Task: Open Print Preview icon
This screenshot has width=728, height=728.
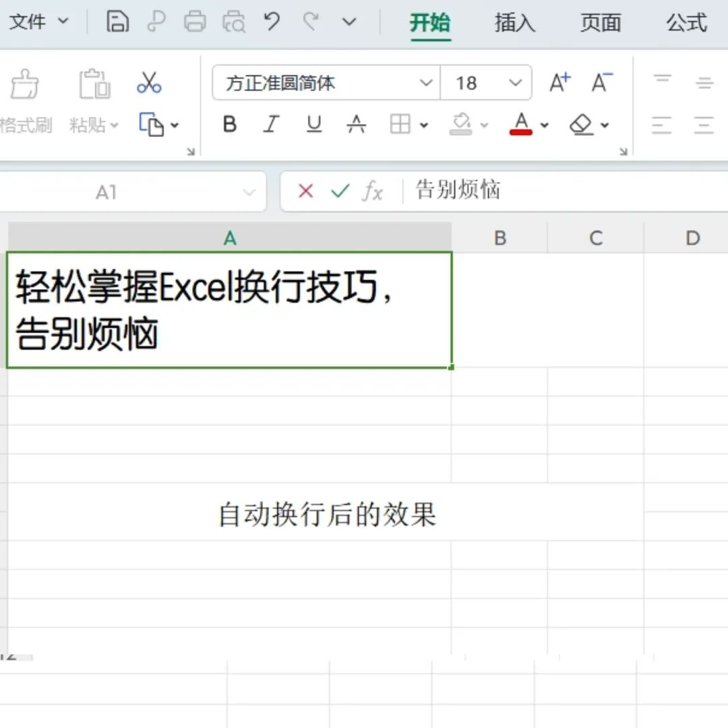Action: tap(233, 22)
